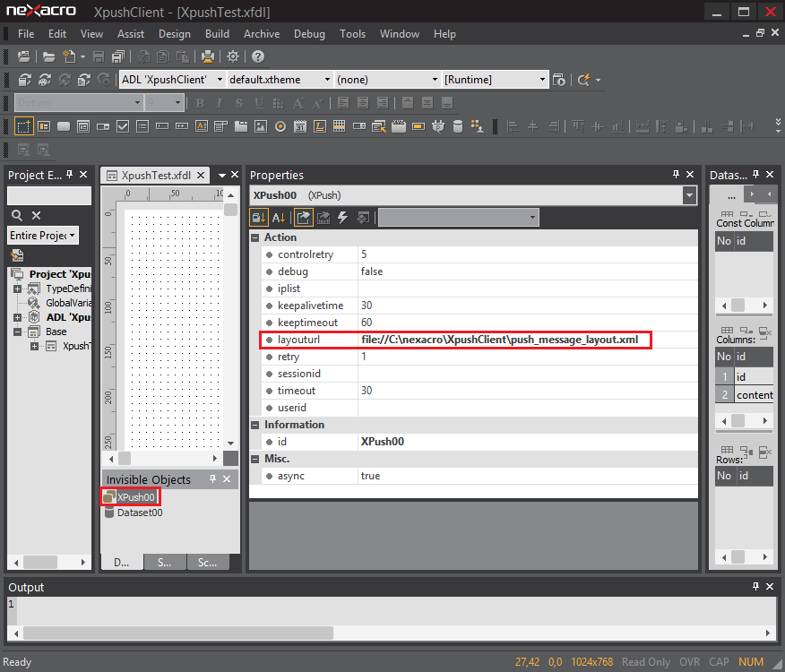Click the design canvas horizontal scrollbar thumb
Viewport: 785px width, 672px height.
point(125,458)
